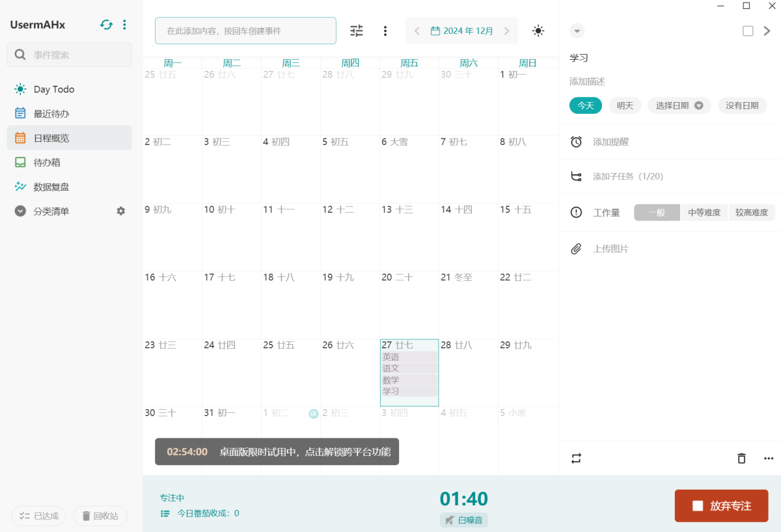Screen dimensions: 781x532
Task: Mark the 学习 task complete via checkbox
Action: 748,31
